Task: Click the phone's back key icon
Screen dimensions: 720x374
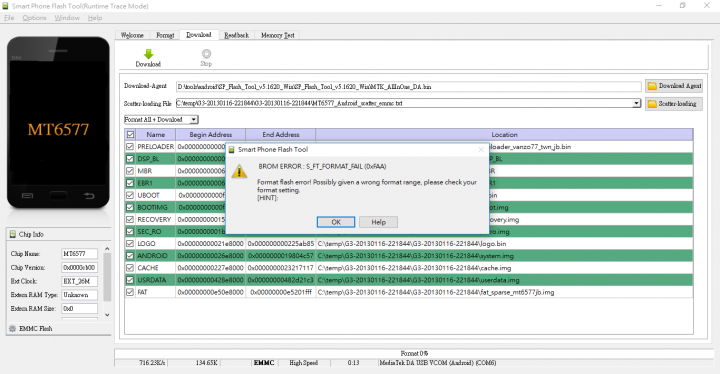Action: (x=89, y=196)
